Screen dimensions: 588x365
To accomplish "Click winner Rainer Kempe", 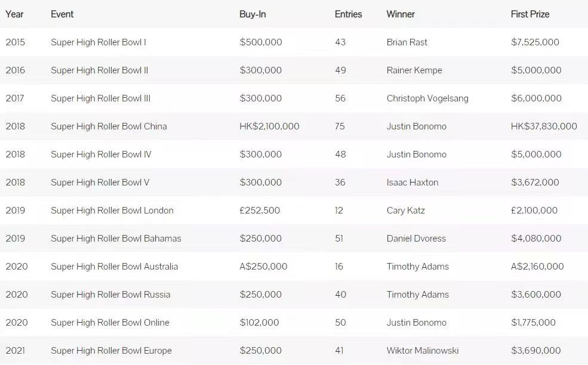I will coord(414,70).
